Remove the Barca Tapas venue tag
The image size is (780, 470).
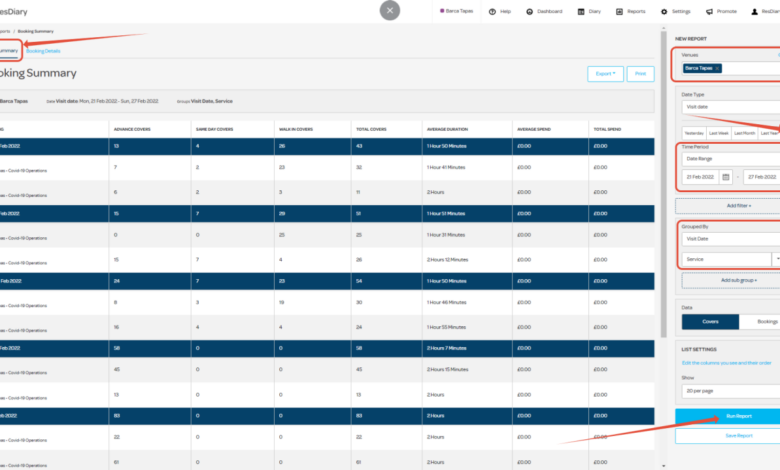tap(717, 68)
